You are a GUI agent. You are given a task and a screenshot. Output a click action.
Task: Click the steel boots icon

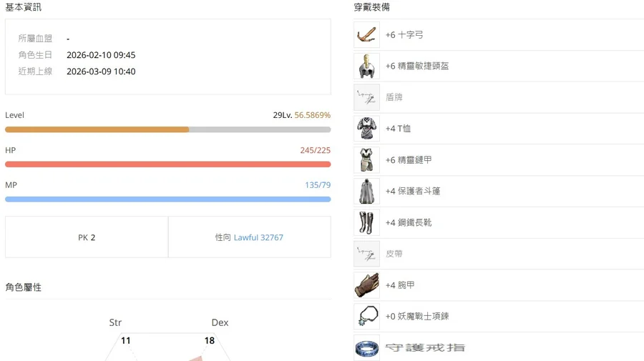click(x=366, y=222)
